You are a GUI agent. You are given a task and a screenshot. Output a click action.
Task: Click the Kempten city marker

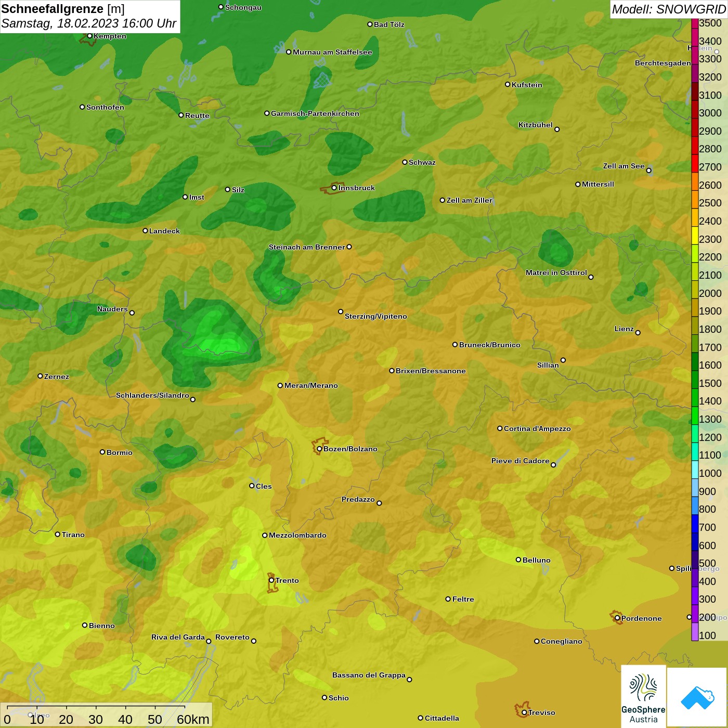89,36
